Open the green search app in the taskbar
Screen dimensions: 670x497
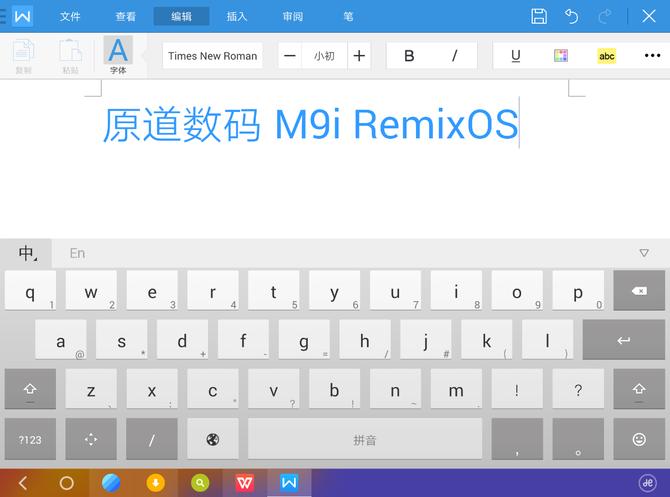(x=200, y=483)
